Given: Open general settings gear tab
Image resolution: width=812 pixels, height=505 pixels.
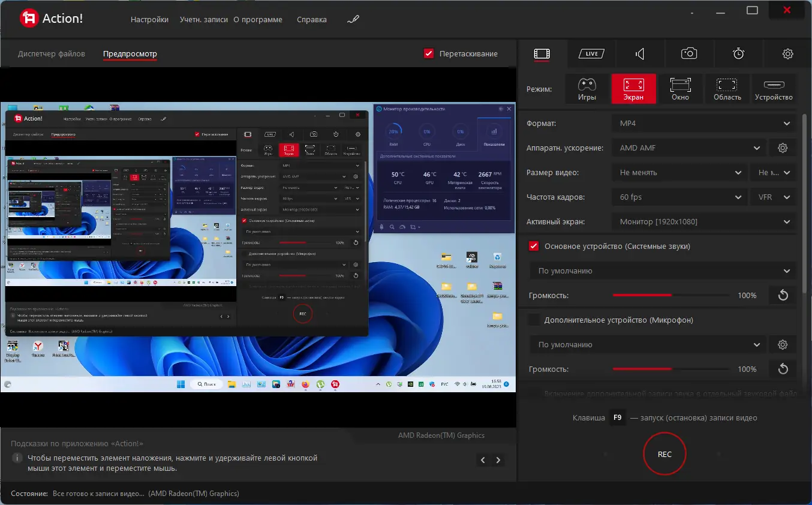Looking at the screenshot, I should (x=787, y=53).
